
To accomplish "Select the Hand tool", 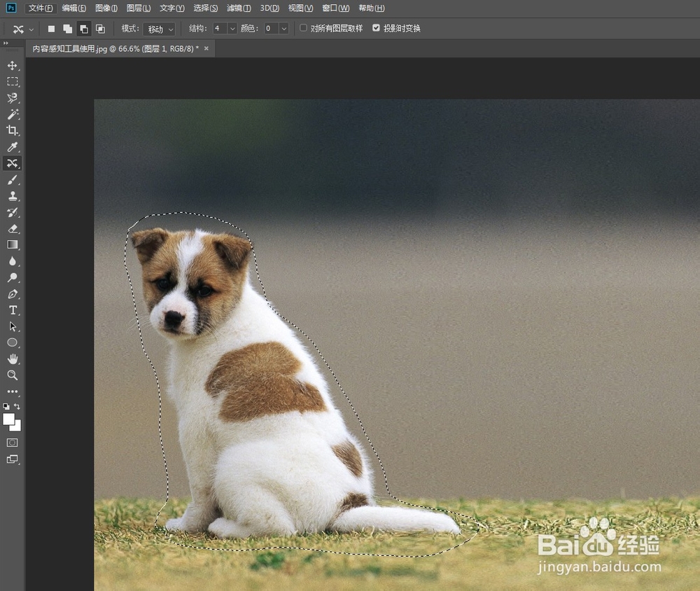I will click(x=13, y=359).
